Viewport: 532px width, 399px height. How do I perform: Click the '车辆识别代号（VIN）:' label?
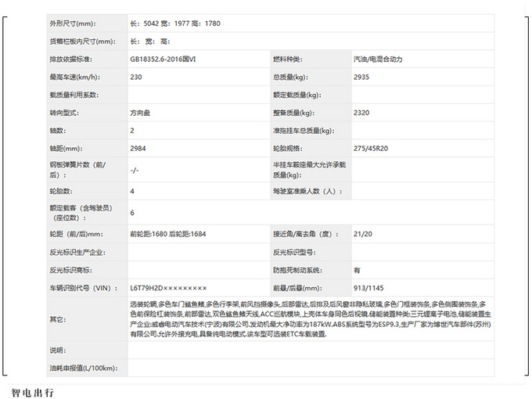pos(84,288)
